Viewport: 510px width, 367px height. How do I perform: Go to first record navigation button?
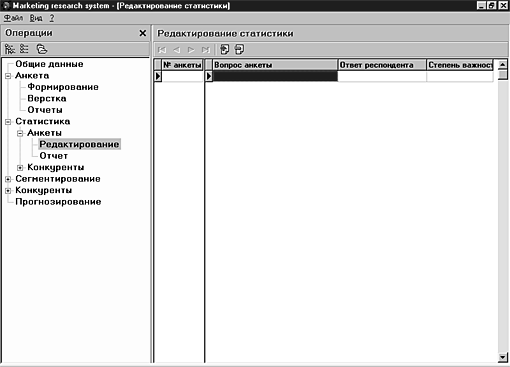point(162,50)
